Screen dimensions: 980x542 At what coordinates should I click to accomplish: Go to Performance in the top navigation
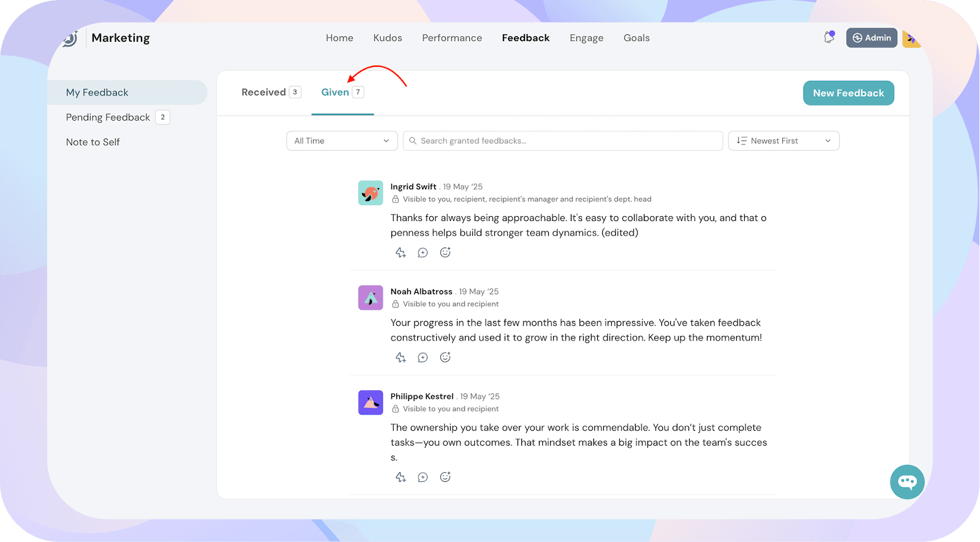pyautogui.click(x=452, y=38)
